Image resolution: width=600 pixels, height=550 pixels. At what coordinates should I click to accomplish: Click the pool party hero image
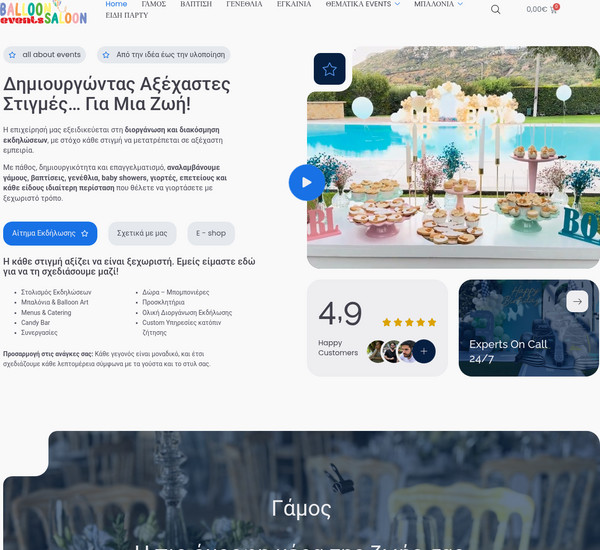tap(453, 157)
